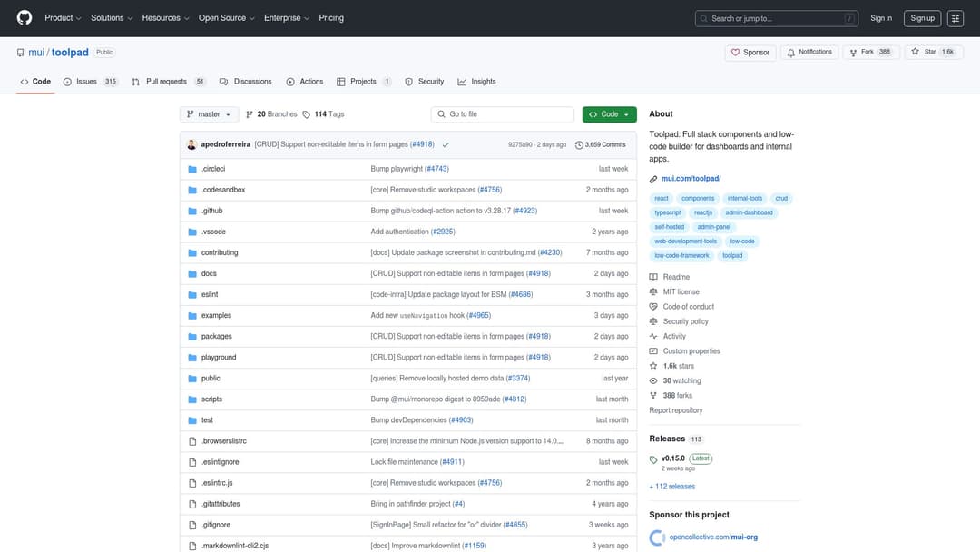Open the 3,659 Commits history
980x552 pixels.
click(600, 145)
